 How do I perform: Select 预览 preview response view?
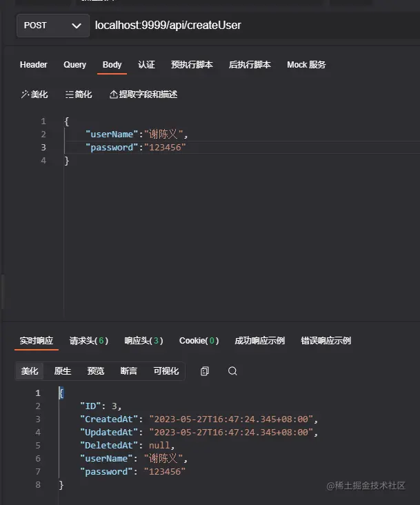click(x=96, y=371)
